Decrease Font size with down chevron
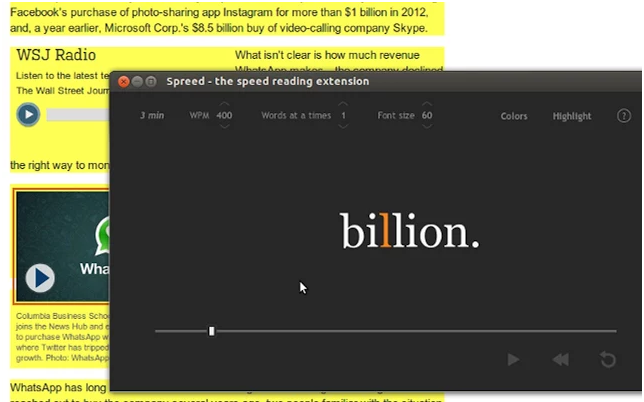This screenshot has height=402, width=644. pos(427,126)
